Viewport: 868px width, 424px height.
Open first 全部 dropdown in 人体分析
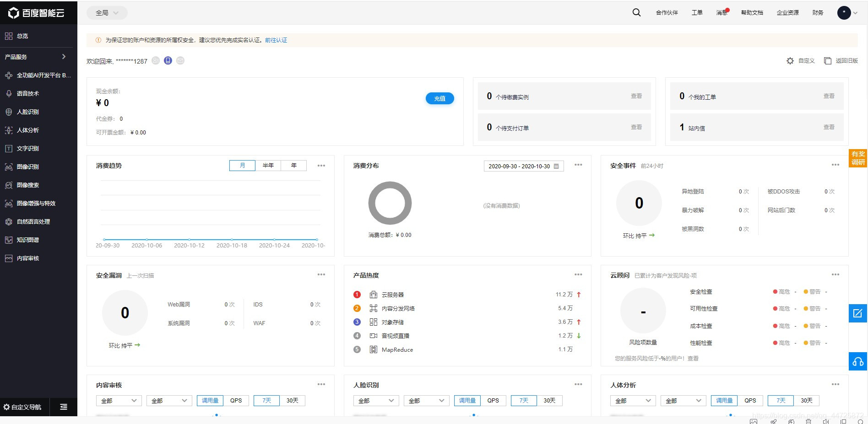point(633,400)
